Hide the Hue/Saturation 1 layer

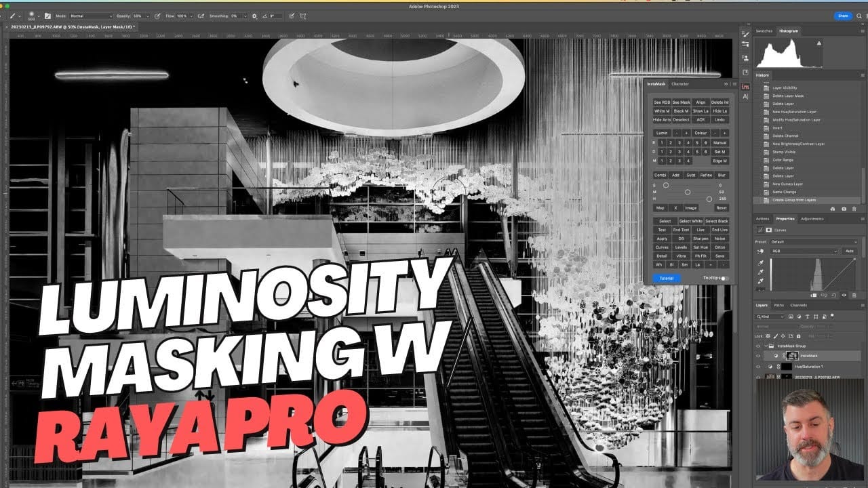click(x=759, y=366)
